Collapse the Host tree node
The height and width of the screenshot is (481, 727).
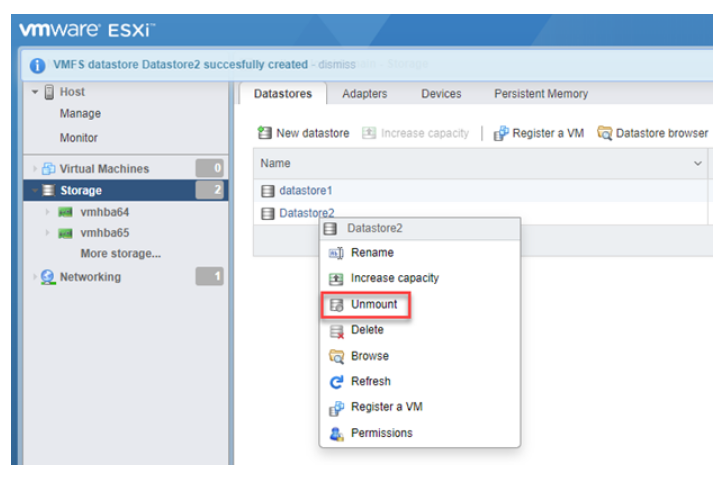35,92
